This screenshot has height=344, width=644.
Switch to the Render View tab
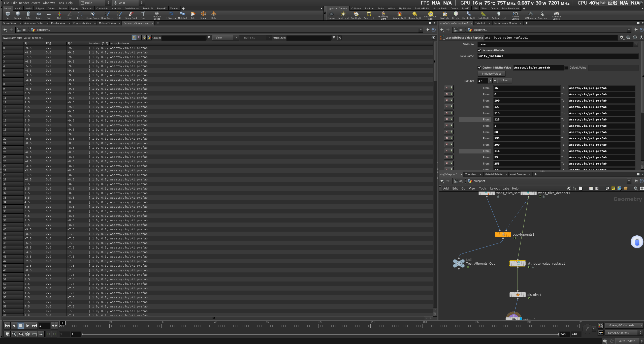[x=58, y=23]
